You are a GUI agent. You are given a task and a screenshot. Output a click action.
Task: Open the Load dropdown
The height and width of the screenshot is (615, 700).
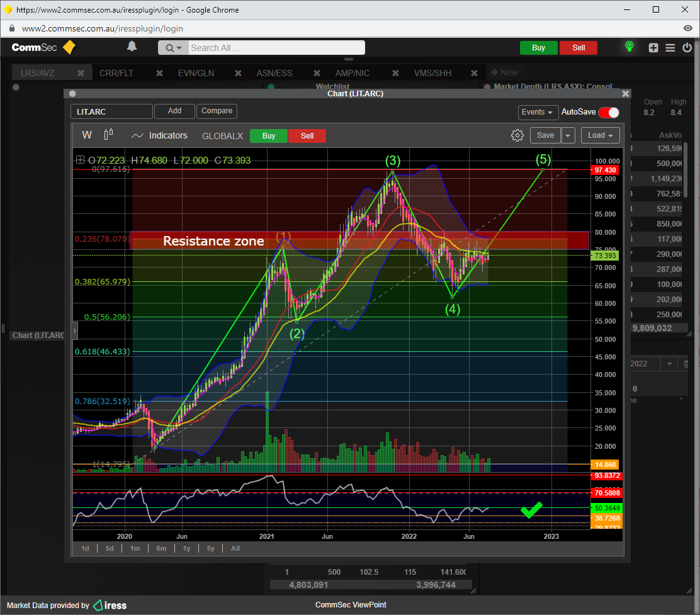(601, 135)
